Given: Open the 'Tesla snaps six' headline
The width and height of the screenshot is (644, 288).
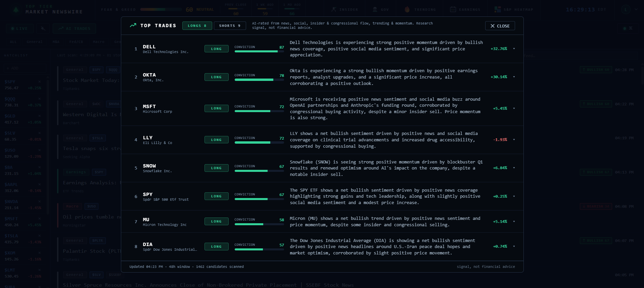Looking at the screenshot, I should pos(92,148).
